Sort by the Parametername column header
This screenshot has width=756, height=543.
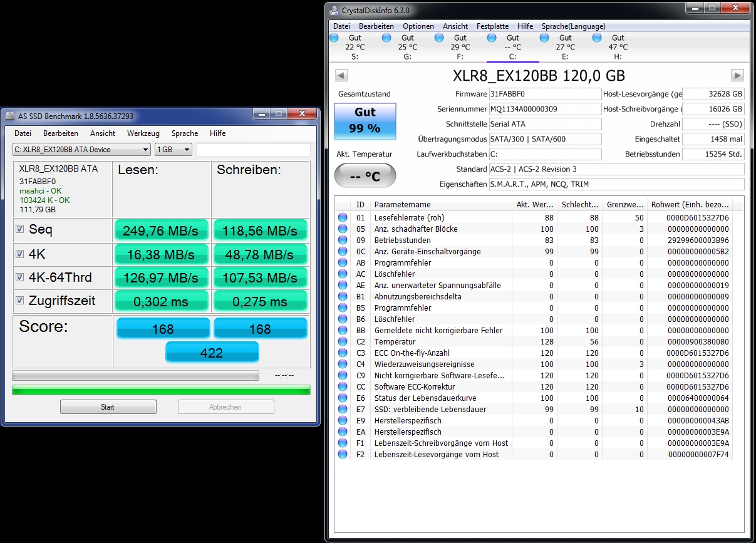click(440, 205)
